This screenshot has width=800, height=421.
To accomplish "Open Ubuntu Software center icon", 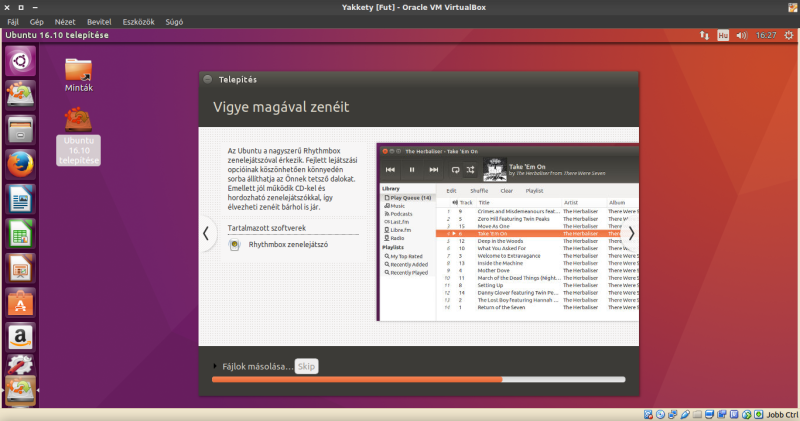I will point(20,302).
